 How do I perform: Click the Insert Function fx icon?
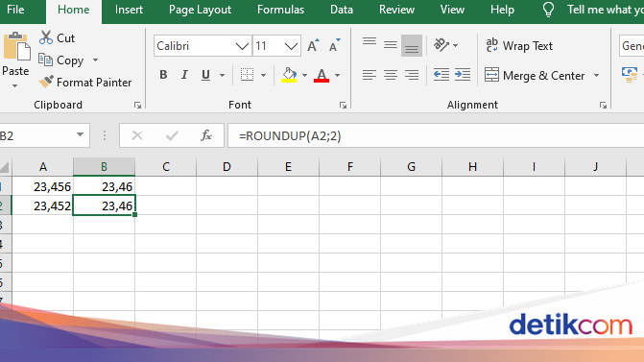point(206,135)
